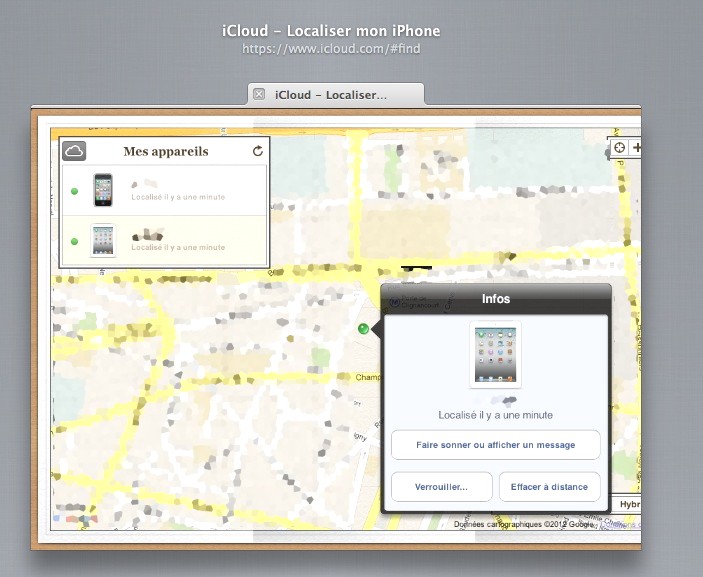Zoom in with the plus map button
Viewport: 703px width, 577px height.
pos(636,148)
